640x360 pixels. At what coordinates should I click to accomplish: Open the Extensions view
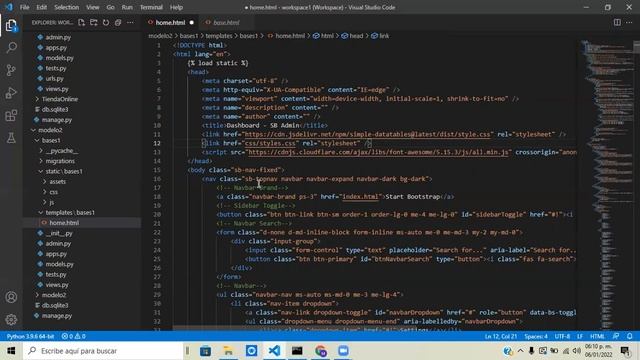click(11, 116)
